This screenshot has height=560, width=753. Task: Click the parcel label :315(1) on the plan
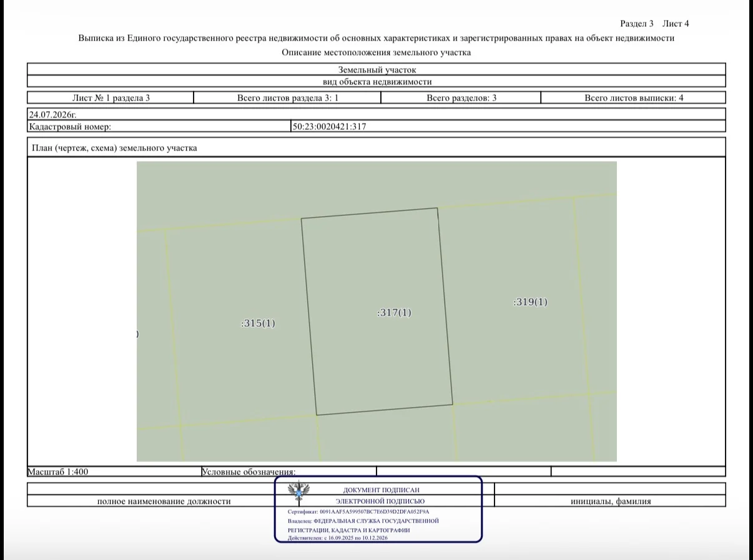pyautogui.click(x=258, y=323)
